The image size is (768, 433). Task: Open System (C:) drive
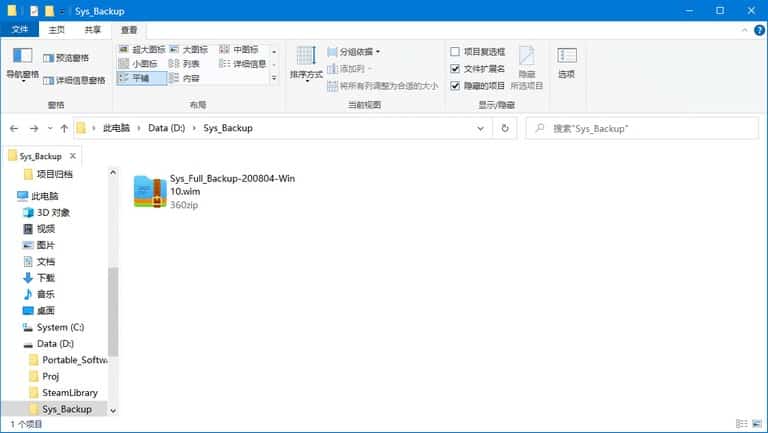pyautogui.click(x=54, y=327)
